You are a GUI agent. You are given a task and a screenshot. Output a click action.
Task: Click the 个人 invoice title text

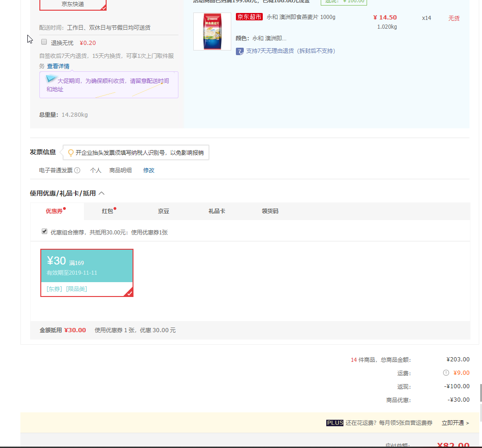tap(95, 170)
